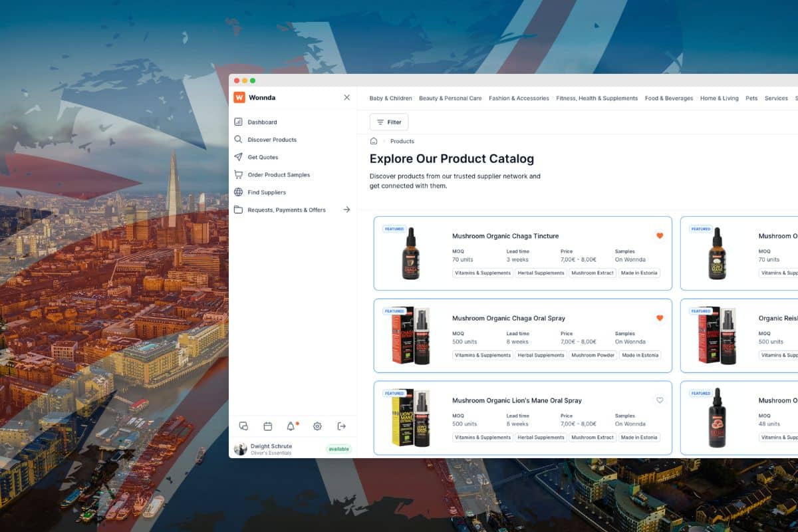Image resolution: width=798 pixels, height=532 pixels.
Task: Select Pets category
Action: click(751, 98)
